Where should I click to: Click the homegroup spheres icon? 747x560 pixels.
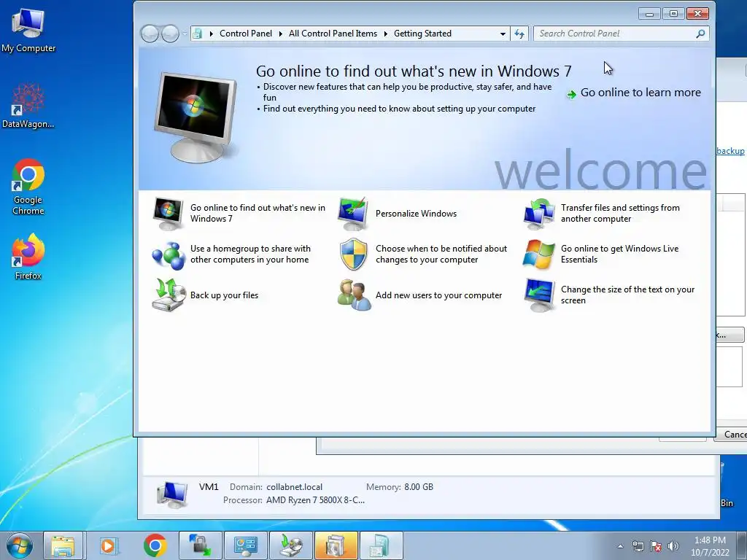[x=169, y=254]
